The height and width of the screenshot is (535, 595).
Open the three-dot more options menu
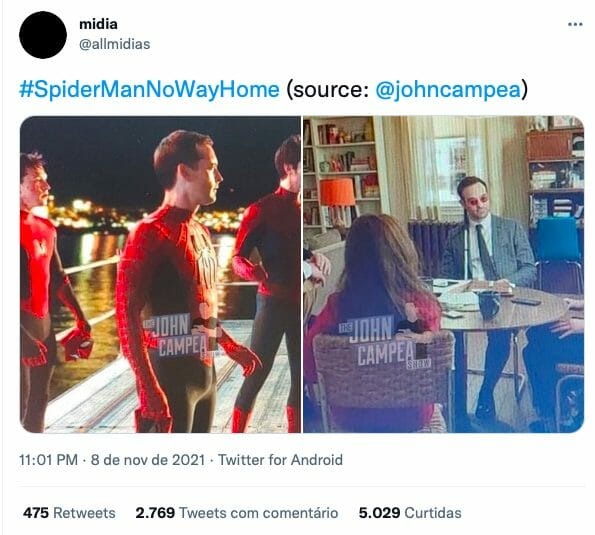(575, 25)
